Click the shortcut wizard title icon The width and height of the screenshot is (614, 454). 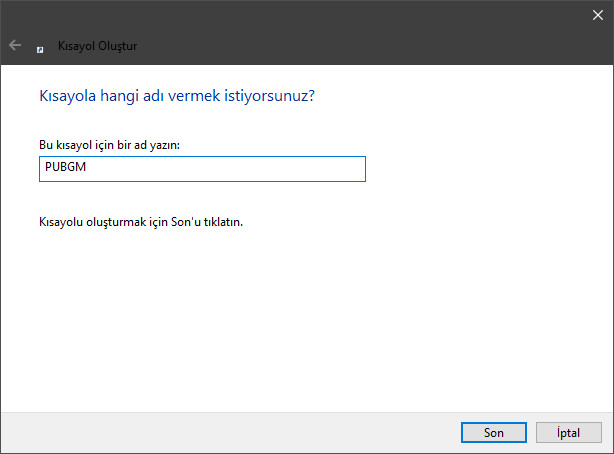pyautogui.click(x=40, y=50)
